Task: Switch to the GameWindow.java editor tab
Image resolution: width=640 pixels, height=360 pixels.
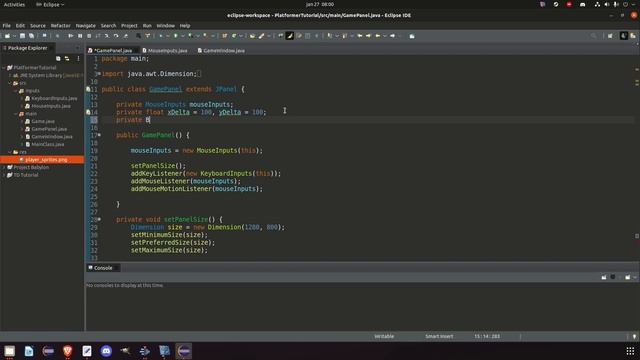Action: click(x=223, y=51)
